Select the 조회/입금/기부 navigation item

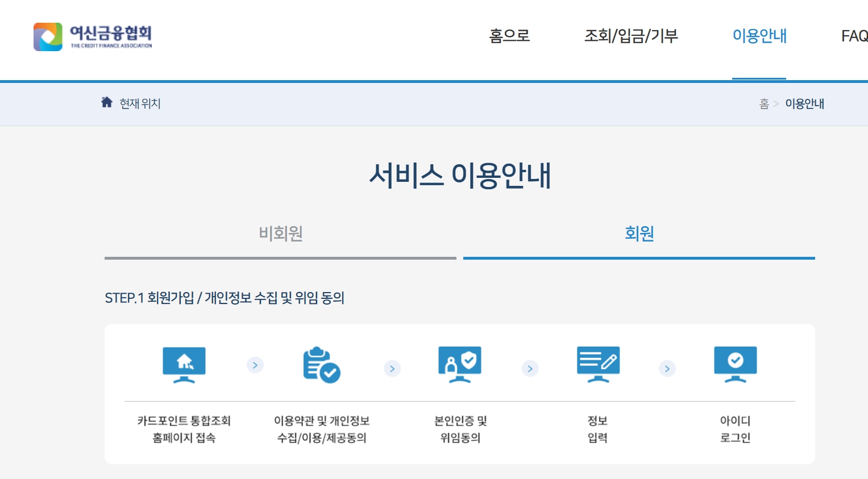click(631, 36)
